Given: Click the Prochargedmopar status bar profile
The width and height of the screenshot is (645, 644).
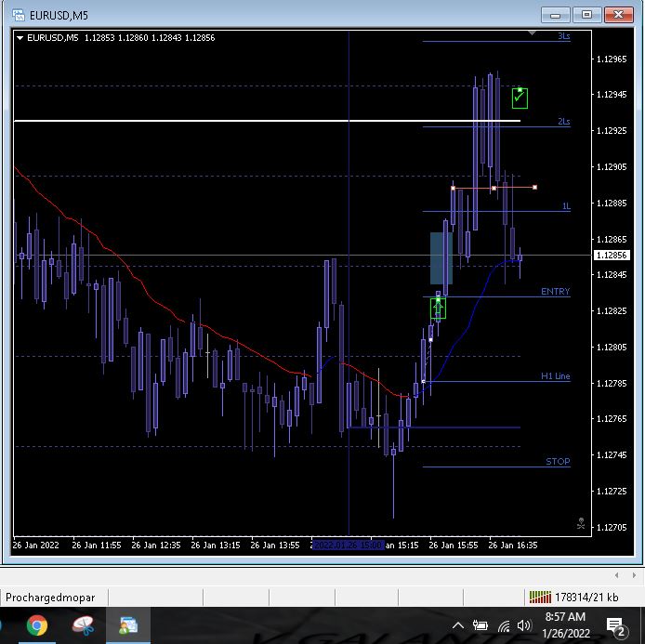Looking at the screenshot, I should [x=50, y=598].
